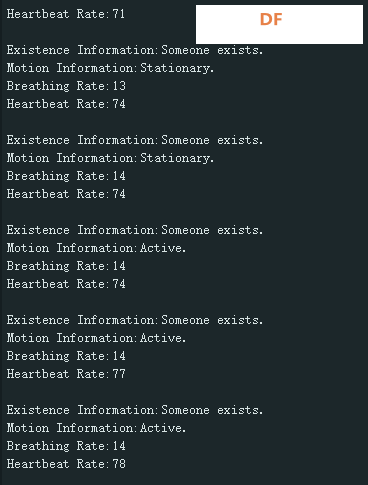Image resolution: width=368 pixels, height=485 pixels.
Task: Click Breathing Rate: 14 directly above Heartbeat Rate: 78
Action: pos(66,446)
